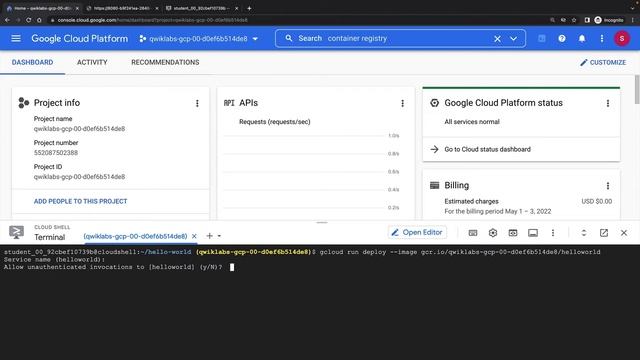The width and height of the screenshot is (640, 360).
Task: Click the Cloud Shell collapse/expand arrows icon
Action: coord(584,233)
